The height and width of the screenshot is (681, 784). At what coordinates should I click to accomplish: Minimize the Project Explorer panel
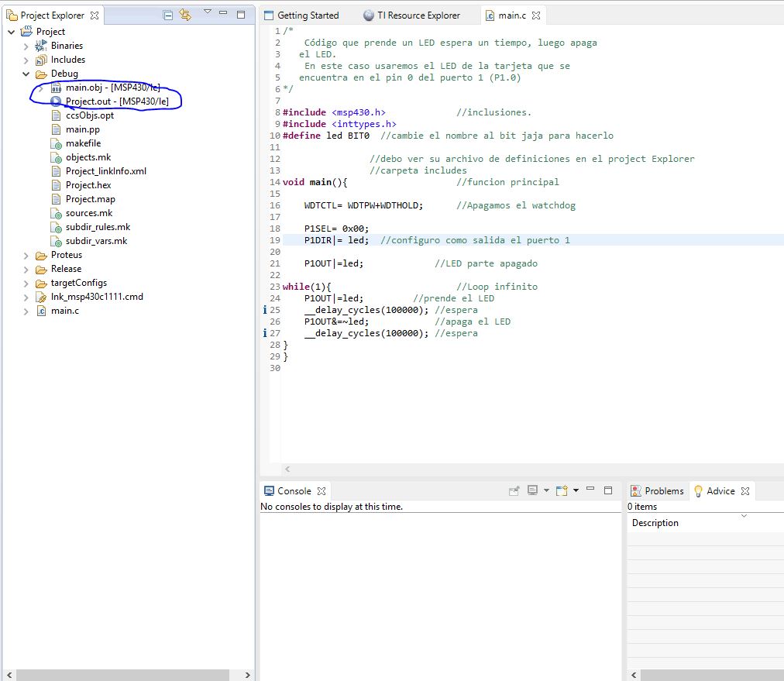tap(223, 12)
